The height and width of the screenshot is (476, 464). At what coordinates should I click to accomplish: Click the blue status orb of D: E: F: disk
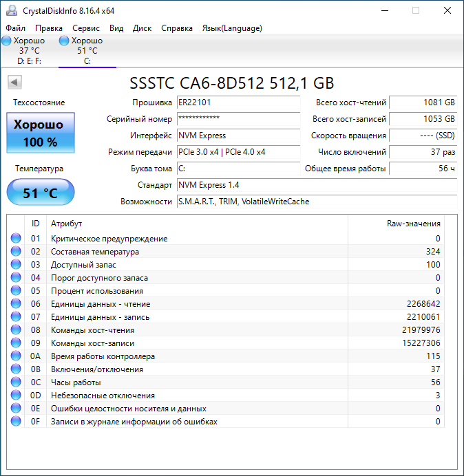6,41
